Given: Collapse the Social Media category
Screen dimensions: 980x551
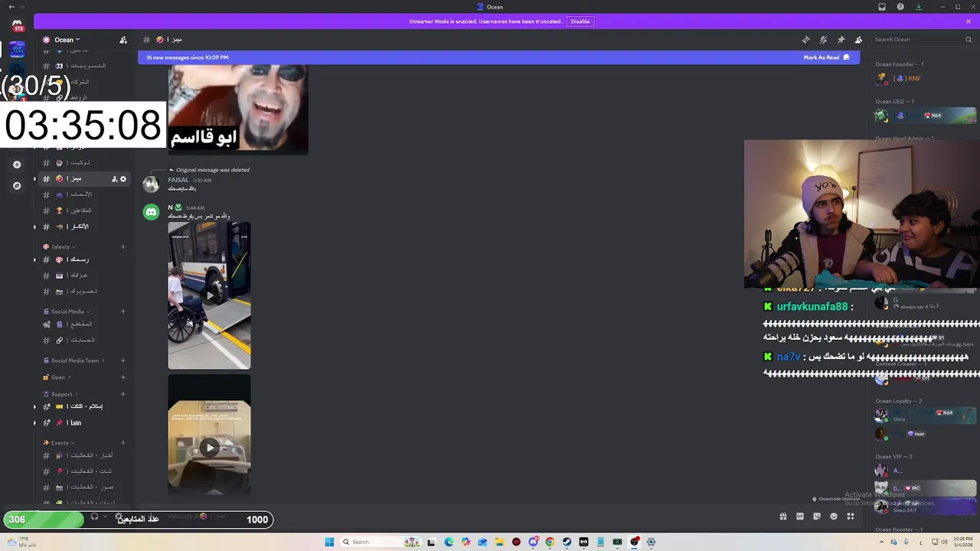Looking at the screenshot, I should coord(67,311).
